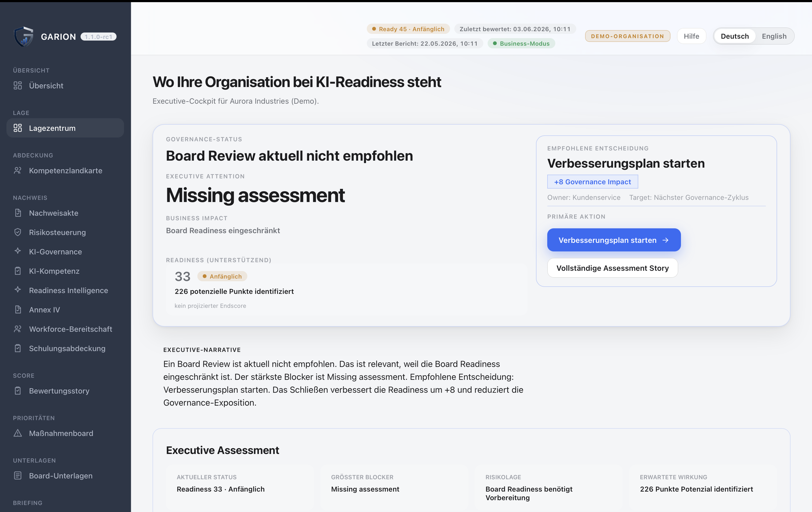Click the Letzter Bericht date pill

tap(425, 44)
